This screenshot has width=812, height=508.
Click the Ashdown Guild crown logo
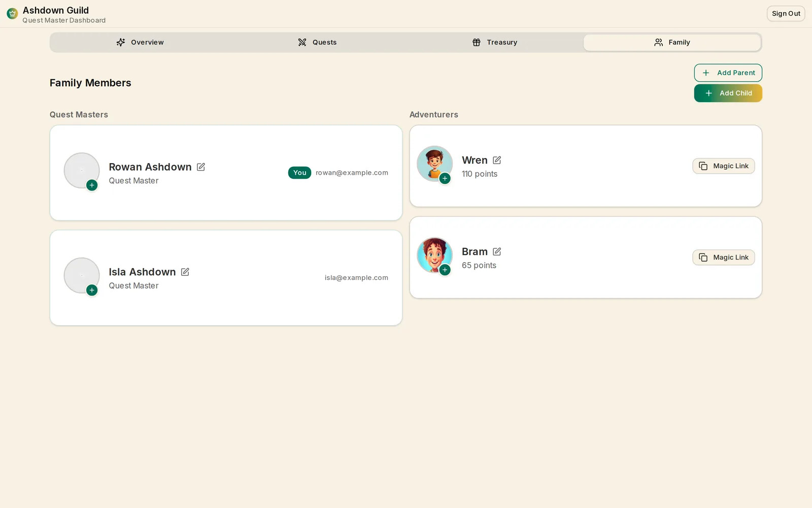(x=12, y=14)
